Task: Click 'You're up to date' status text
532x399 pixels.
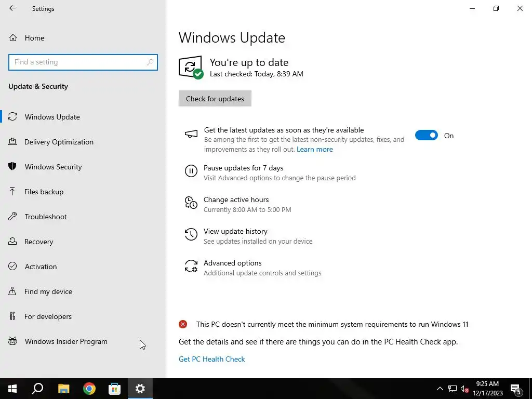Action: pos(249,62)
